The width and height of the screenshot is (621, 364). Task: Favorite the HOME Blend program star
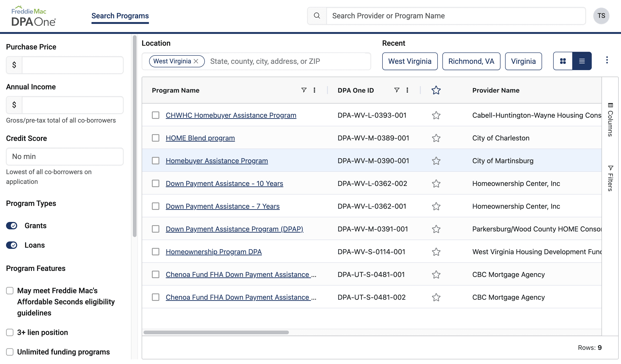coord(436,138)
